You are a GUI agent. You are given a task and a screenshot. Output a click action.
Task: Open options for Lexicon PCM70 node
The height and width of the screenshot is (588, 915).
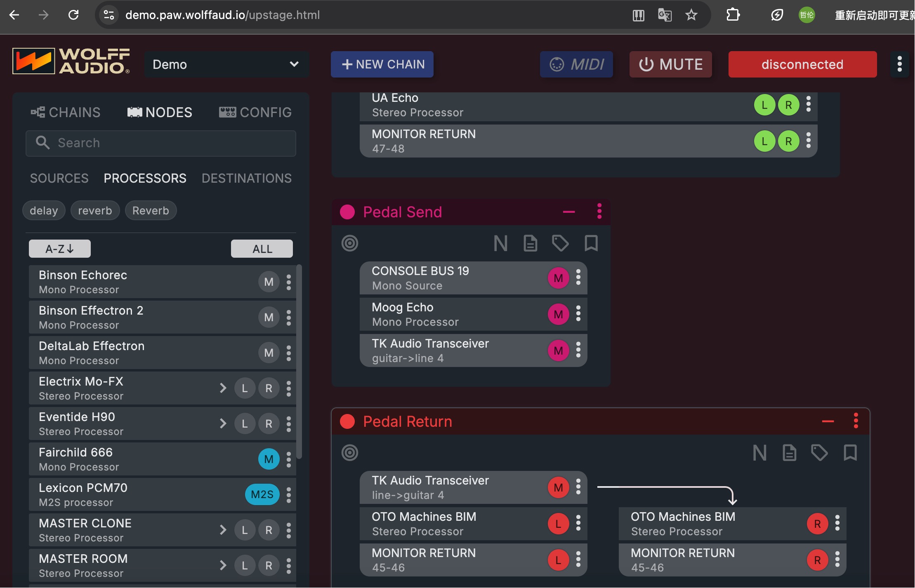pos(289,495)
